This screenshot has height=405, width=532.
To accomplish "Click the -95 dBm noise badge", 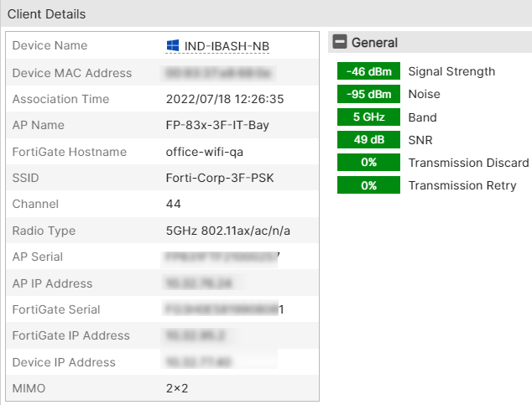I will (x=368, y=94).
